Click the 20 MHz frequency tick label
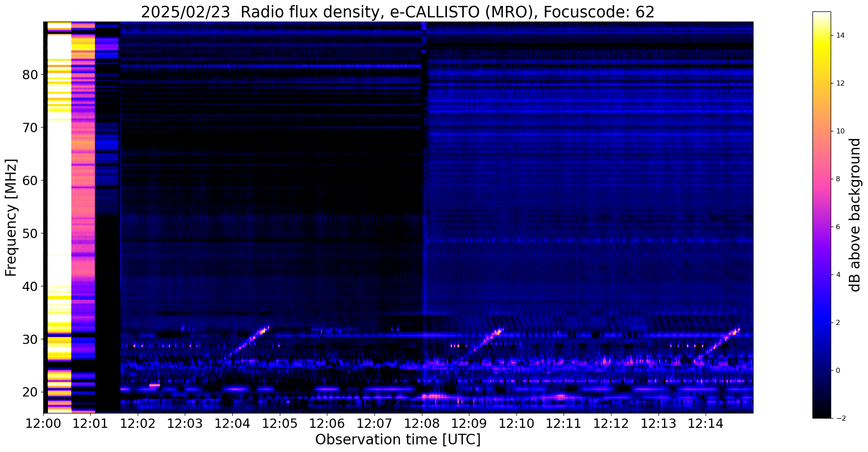This screenshot has height=452, width=868. pos(30,392)
